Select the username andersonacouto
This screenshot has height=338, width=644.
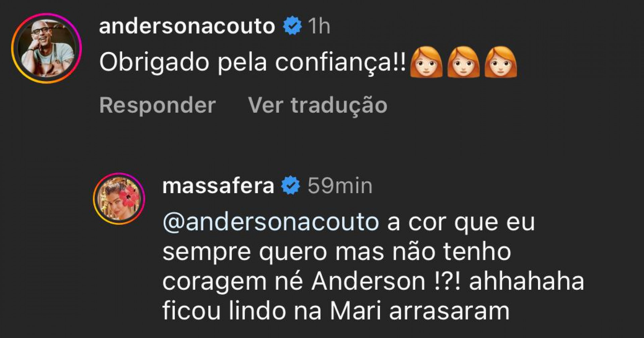[x=186, y=25]
